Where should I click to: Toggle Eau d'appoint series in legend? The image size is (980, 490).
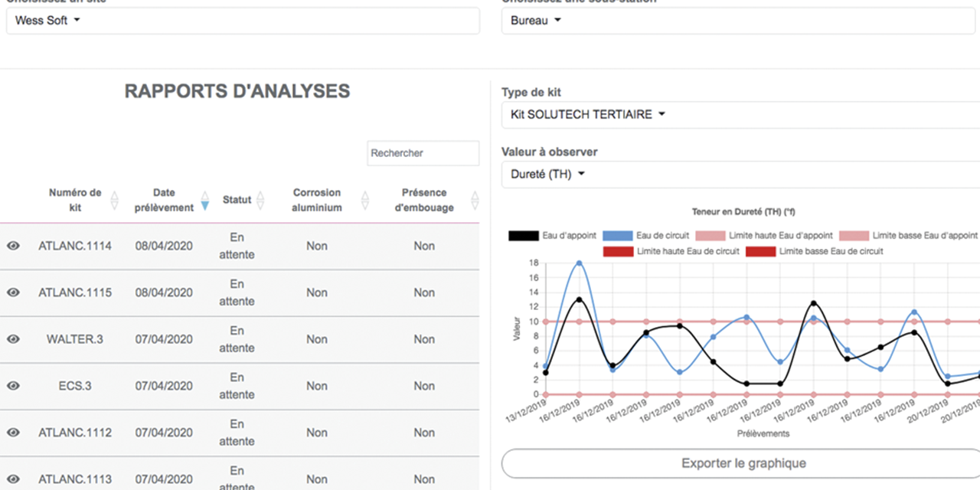coord(524,236)
